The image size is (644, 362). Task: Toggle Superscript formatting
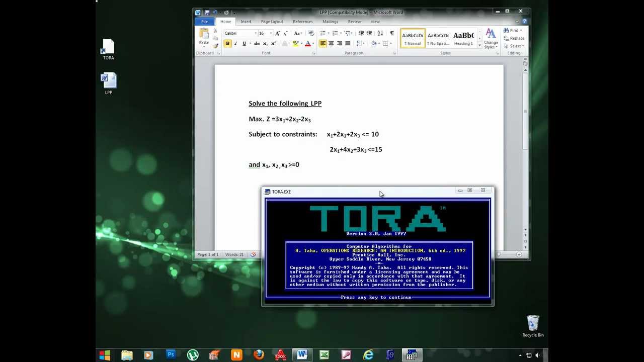click(273, 44)
